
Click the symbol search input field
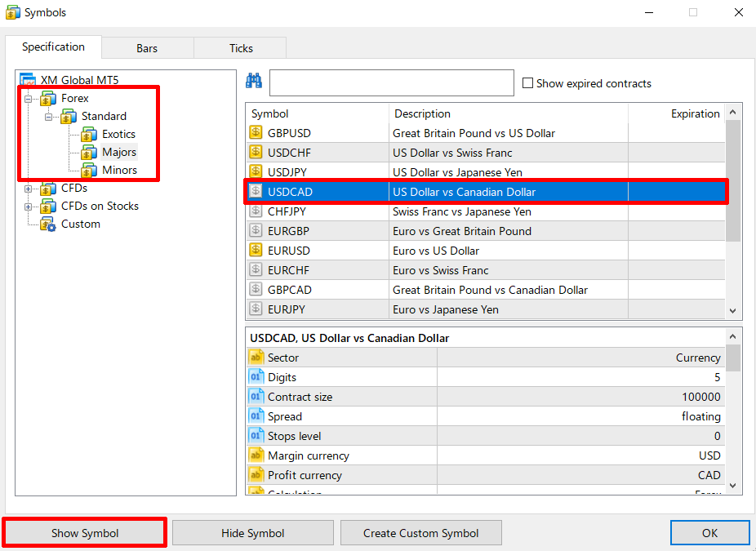pyautogui.click(x=391, y=82)
